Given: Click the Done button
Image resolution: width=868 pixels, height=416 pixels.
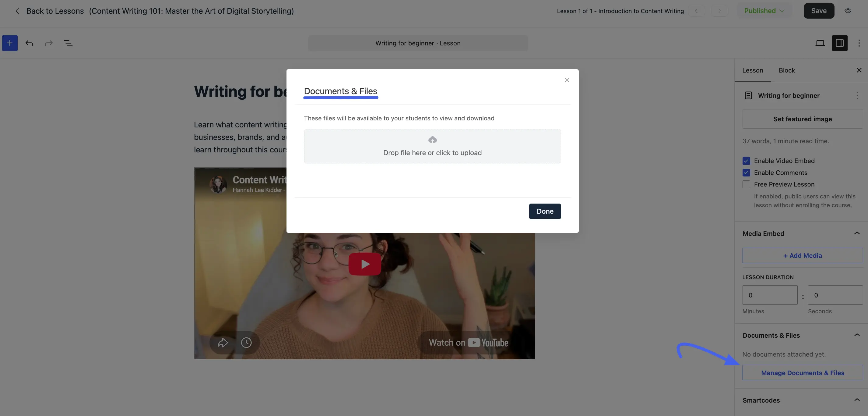Looking at the screenshot, I should coord(545,211).
